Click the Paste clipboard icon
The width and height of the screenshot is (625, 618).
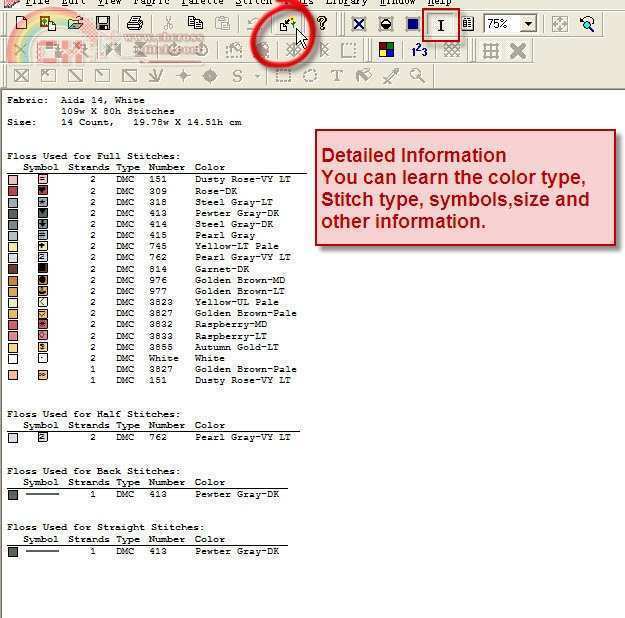pos(222,23)
